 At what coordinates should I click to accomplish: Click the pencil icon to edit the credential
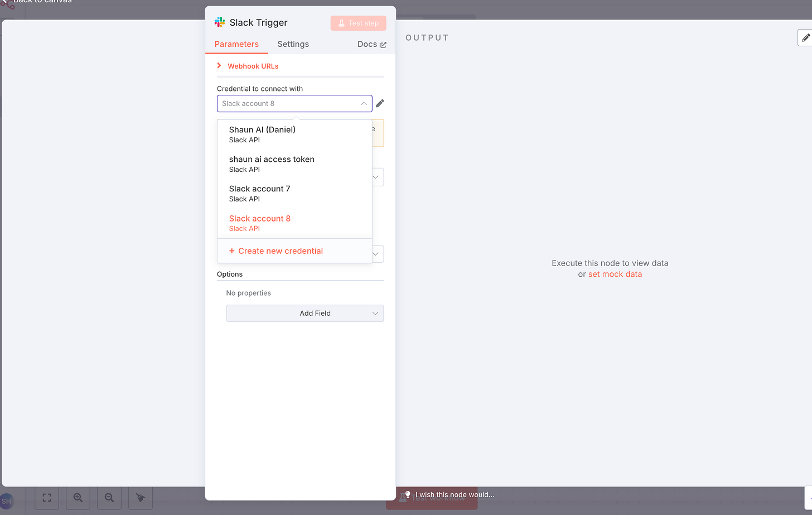pyautogui.click(x=380, y=103)
